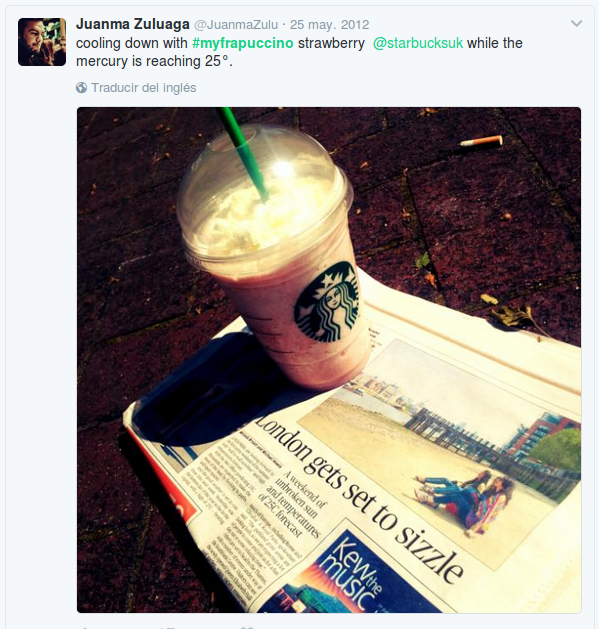Open Juanma Zuluaga's profile avatar
Image resolution: width=599 pixels, height=629 pixels.
pyautogui.click(x=42, y=42)
